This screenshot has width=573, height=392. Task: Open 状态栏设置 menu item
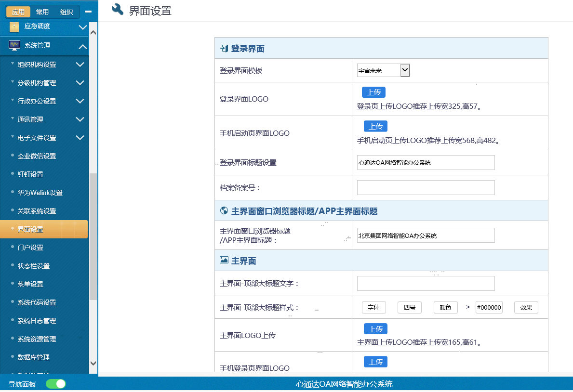coord(34,266)
